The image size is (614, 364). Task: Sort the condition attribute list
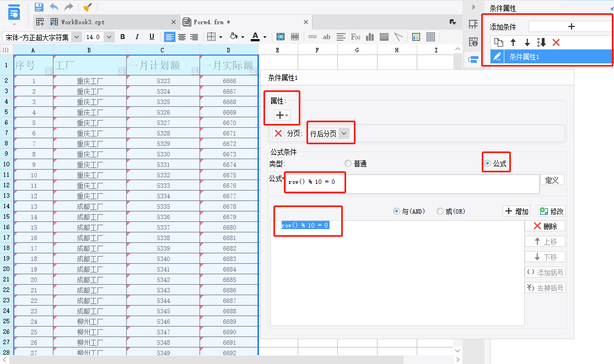click(542, 42)
